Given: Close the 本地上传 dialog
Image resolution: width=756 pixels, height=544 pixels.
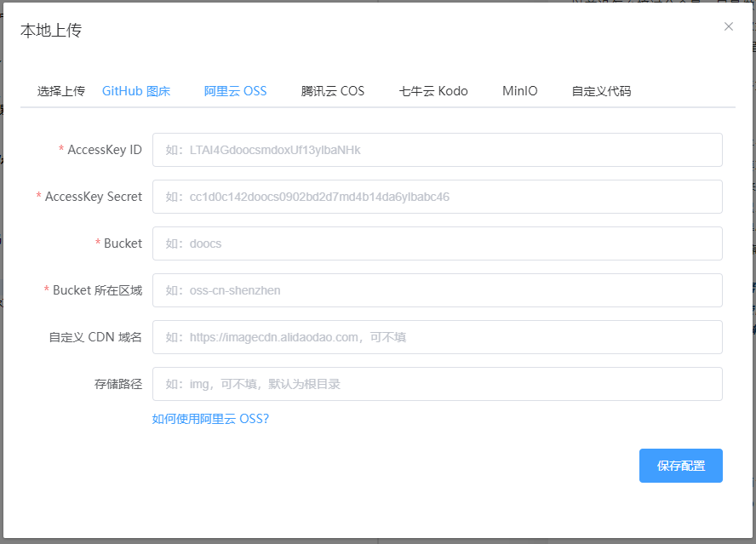Looking at the screenshot, I should pos(729,26).
